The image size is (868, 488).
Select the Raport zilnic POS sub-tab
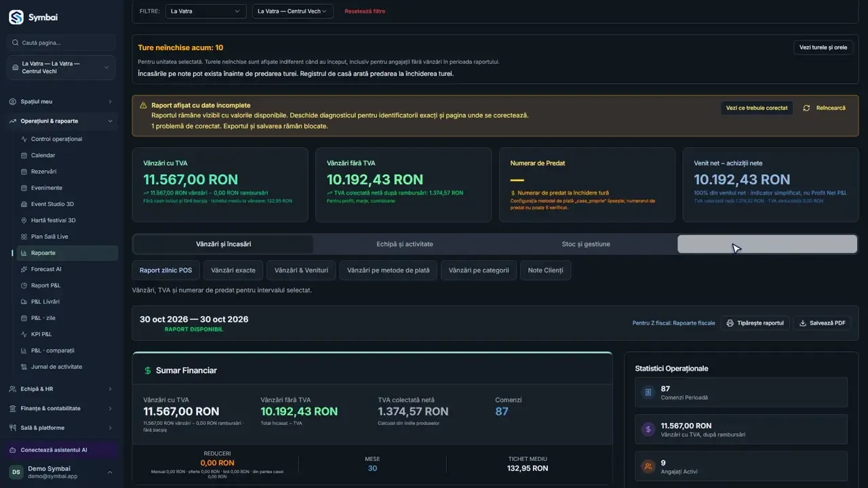coord(165,270)
